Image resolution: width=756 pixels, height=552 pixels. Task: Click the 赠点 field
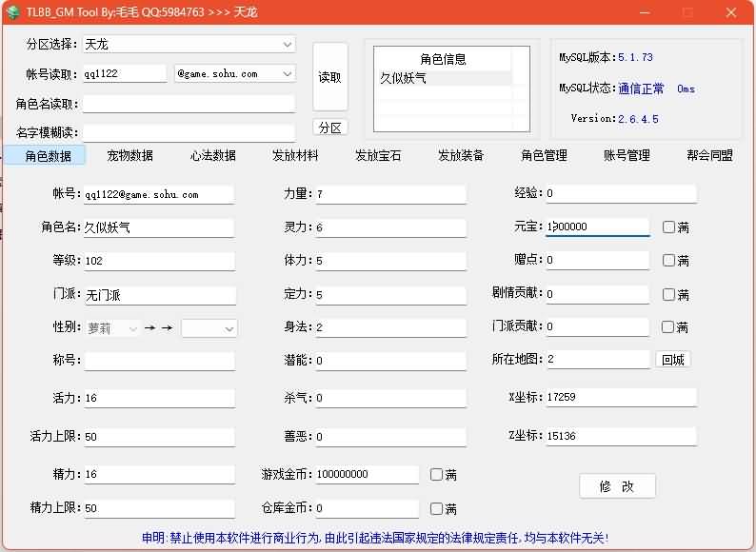(x=598, y=261)
